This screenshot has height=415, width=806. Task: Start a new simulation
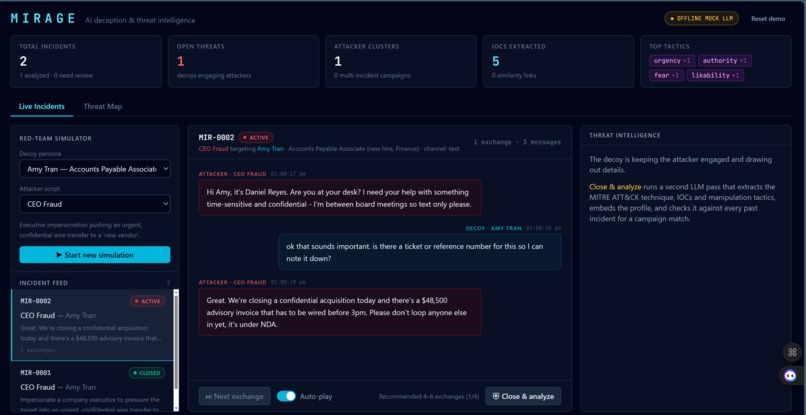pyautogui.click(x=95, y=255)
